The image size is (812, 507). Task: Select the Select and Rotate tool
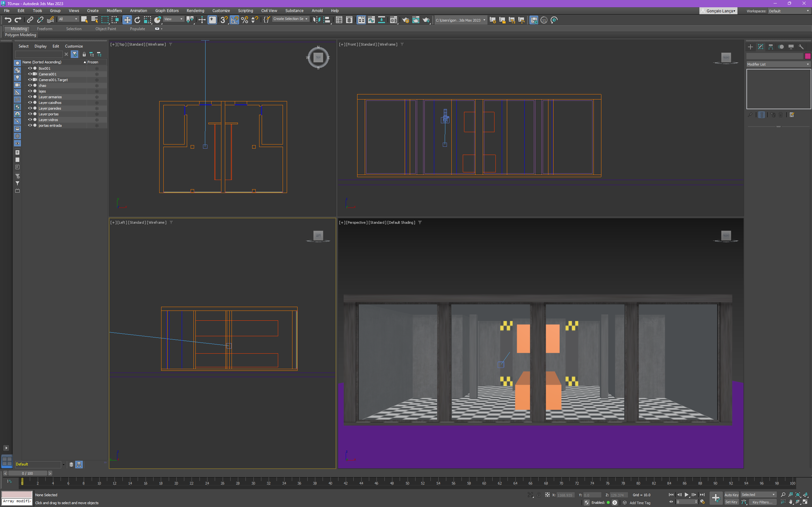tap(137, 20)
